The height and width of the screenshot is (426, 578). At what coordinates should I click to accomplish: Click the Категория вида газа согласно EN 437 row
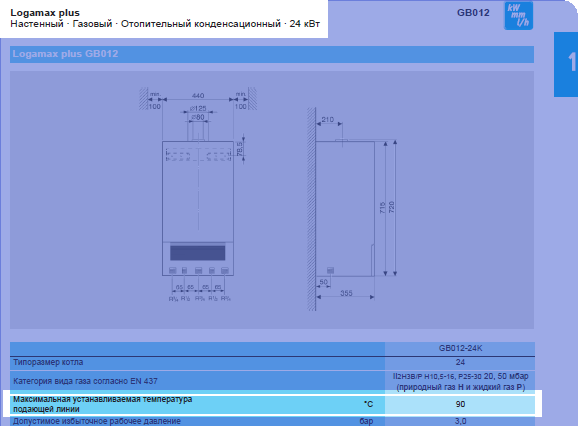click(x=272, y=381)
